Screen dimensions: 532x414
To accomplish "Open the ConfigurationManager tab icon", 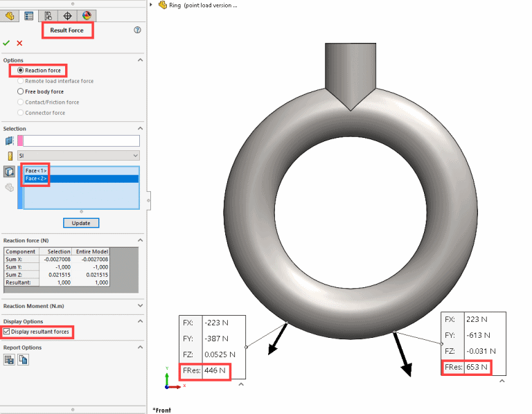I will (x=48, y=15).
